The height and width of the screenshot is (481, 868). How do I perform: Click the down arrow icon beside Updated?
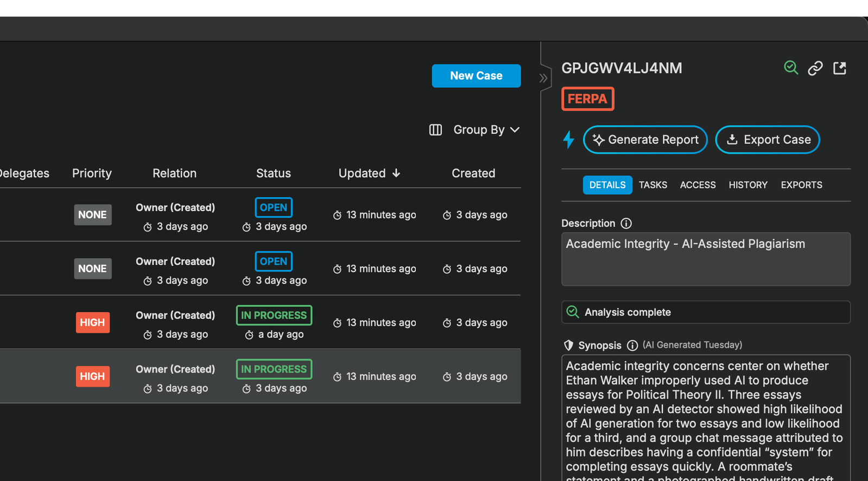point(396,173)
